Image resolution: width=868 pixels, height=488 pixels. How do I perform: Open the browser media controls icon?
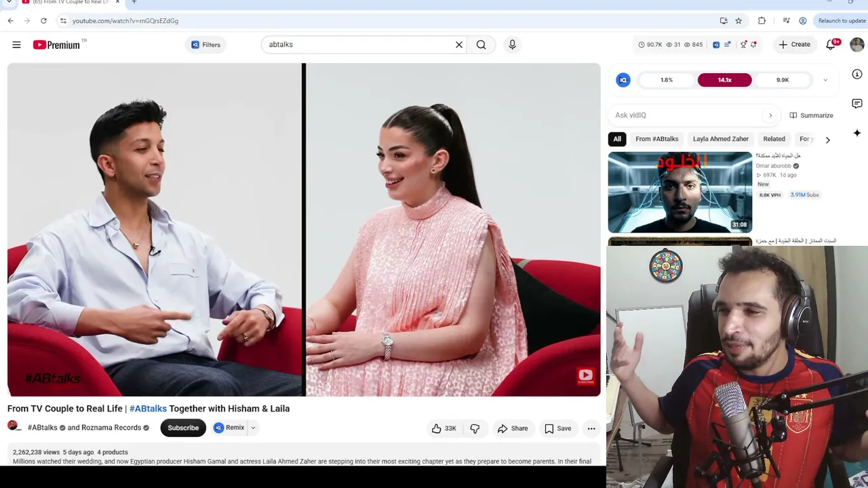pos(786,21)
